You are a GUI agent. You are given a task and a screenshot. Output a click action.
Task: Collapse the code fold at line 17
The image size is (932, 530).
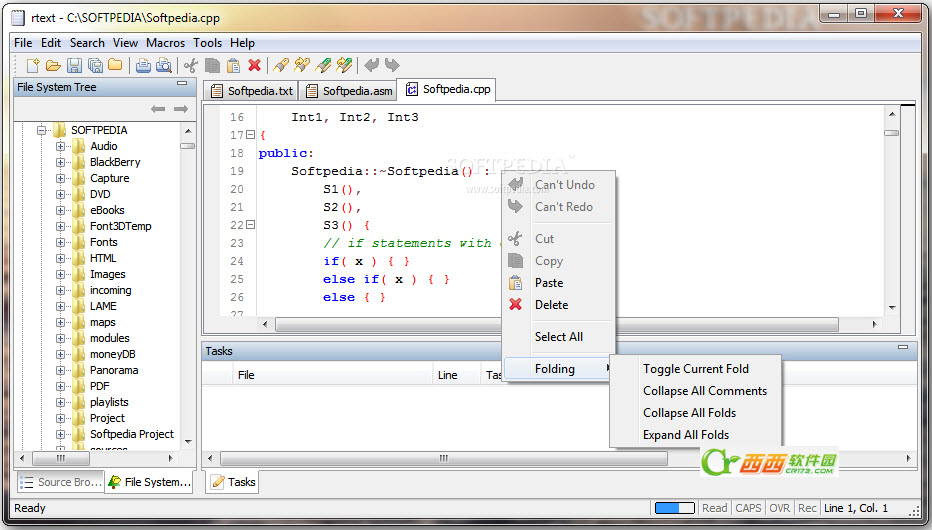pos(250,135)
